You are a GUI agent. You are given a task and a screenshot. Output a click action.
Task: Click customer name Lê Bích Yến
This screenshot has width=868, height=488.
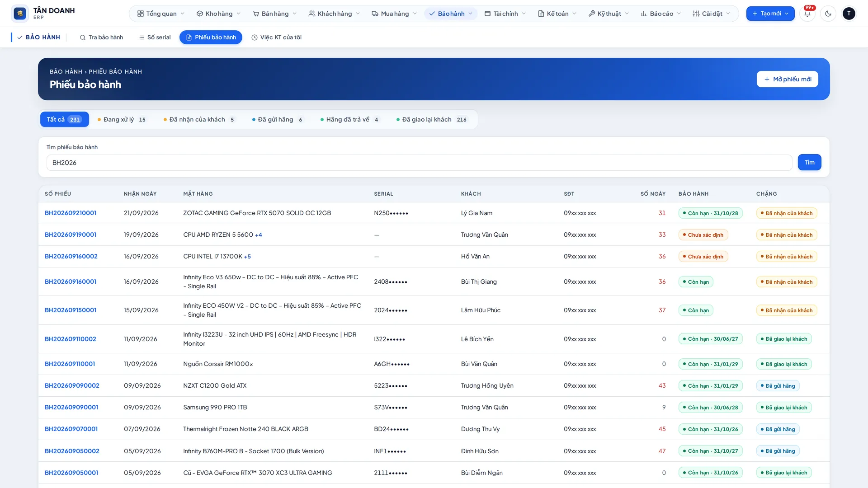pos(477,339)
